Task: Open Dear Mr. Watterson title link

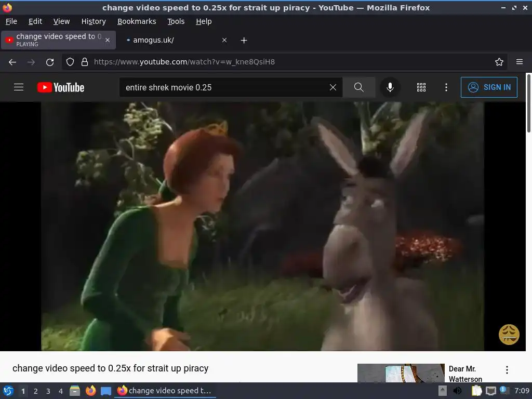Action: coord(465,374)
